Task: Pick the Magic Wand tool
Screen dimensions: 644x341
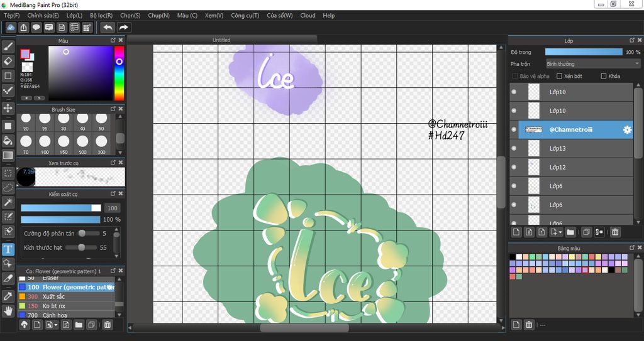Action: tap(8, 202)
